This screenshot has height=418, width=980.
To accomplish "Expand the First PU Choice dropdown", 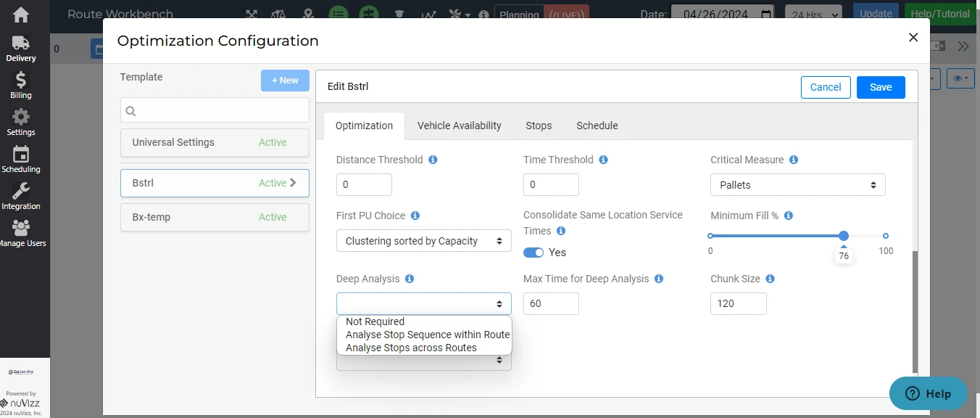I will [423, 241].
